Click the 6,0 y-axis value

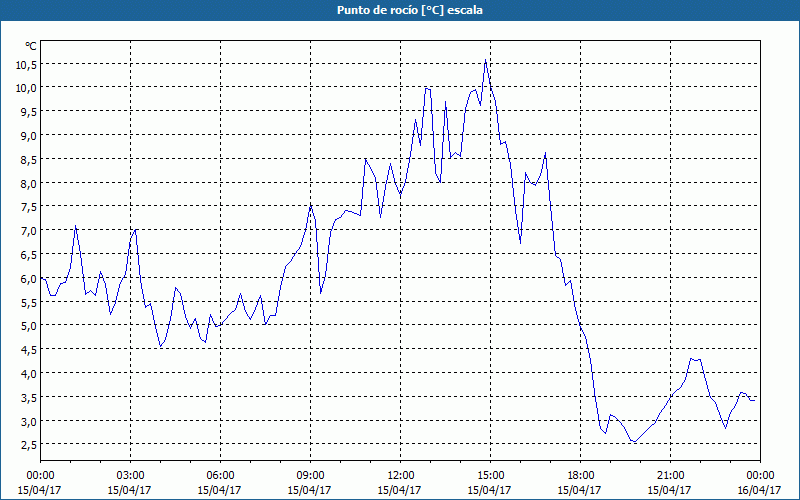30,279
